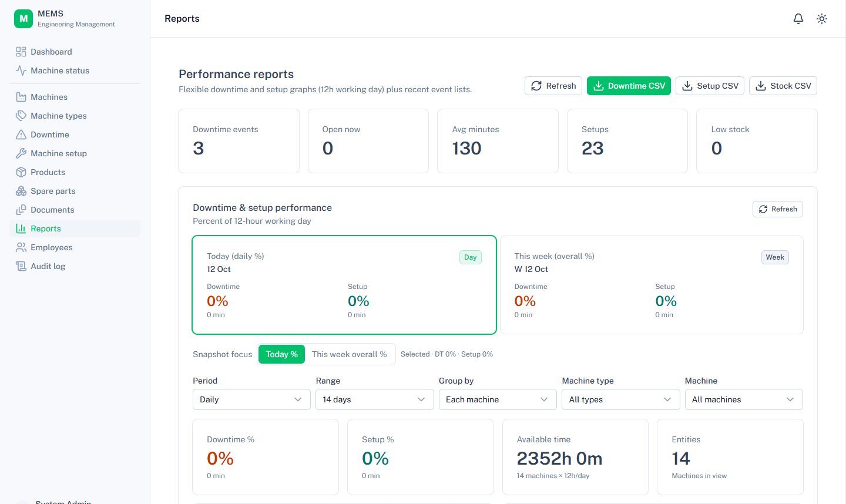Click the Machine setup wrench icon

21,153
